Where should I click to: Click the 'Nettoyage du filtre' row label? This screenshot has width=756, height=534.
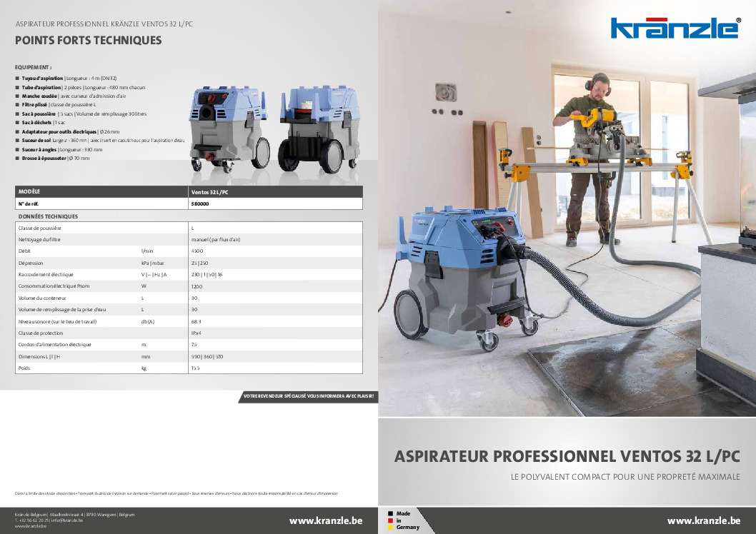(x=39, y=240)
